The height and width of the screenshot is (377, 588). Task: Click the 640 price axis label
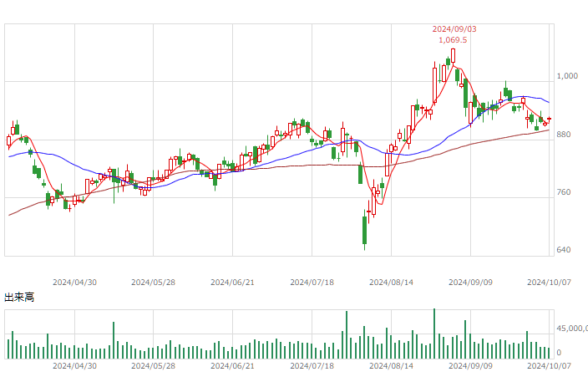564,250
